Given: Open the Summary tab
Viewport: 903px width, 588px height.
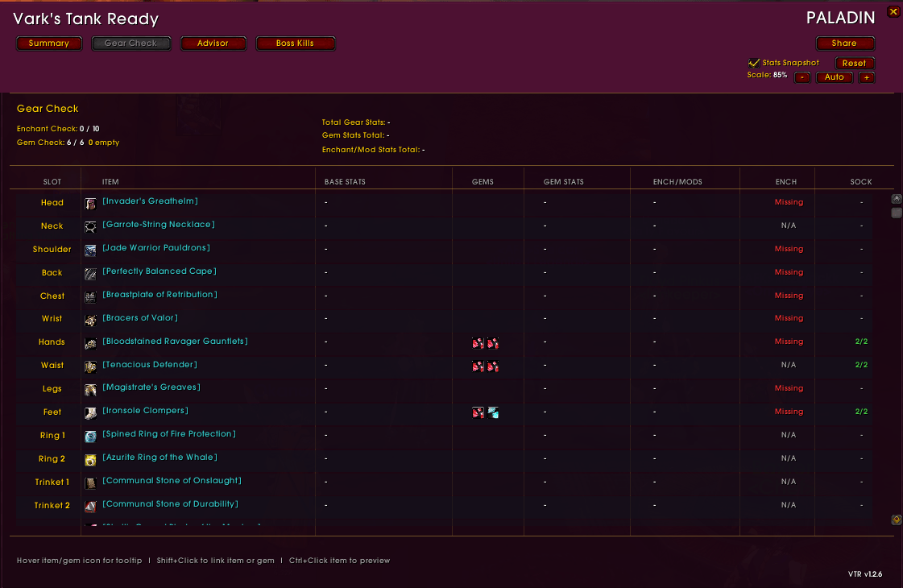Looking at the screenshot, I should [49, 43].
